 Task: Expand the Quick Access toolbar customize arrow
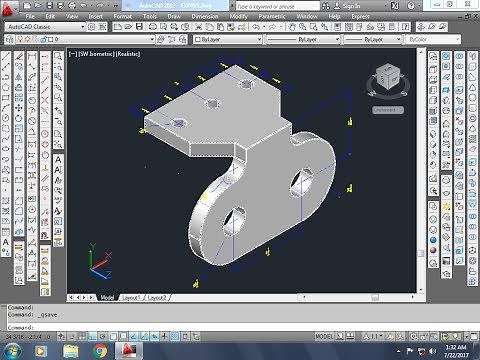(115, 6)
